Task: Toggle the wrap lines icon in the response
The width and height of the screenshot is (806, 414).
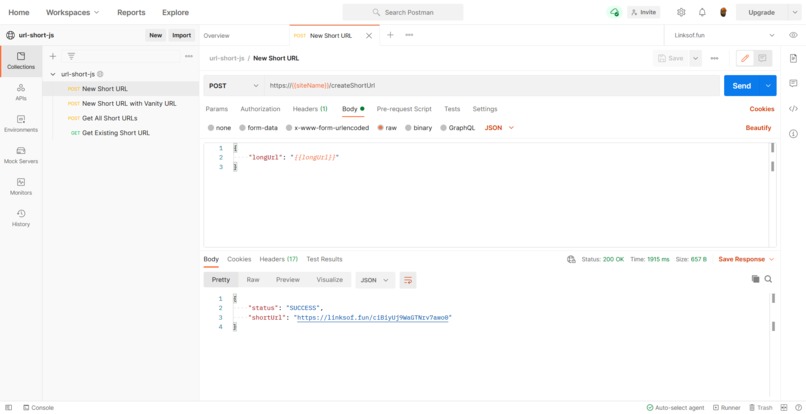Action: point(408,280)
